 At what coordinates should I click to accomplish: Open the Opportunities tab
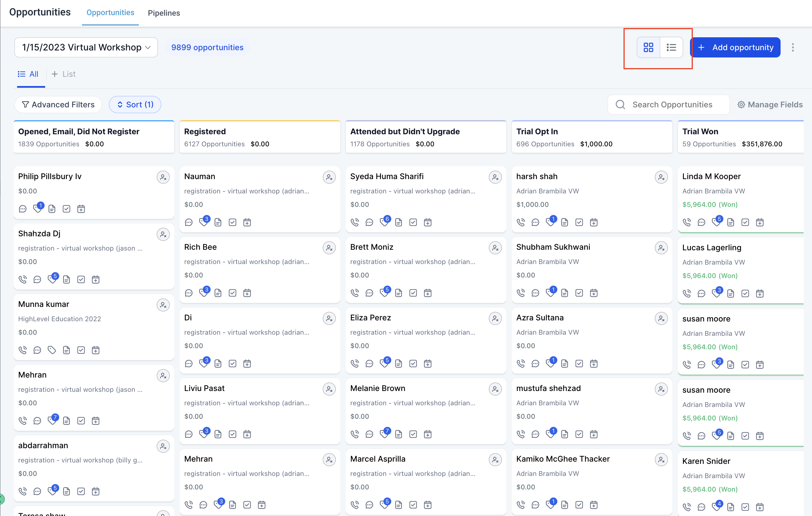[110, 12]
